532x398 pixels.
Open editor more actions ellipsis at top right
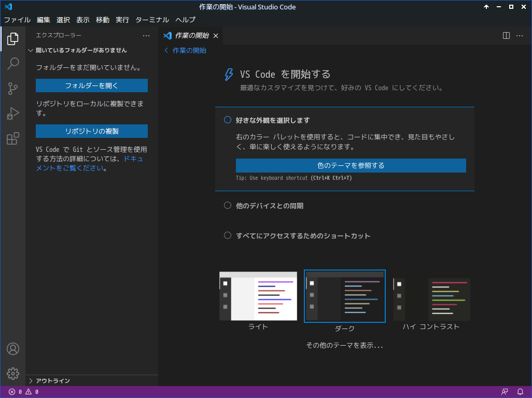point(520,36)
